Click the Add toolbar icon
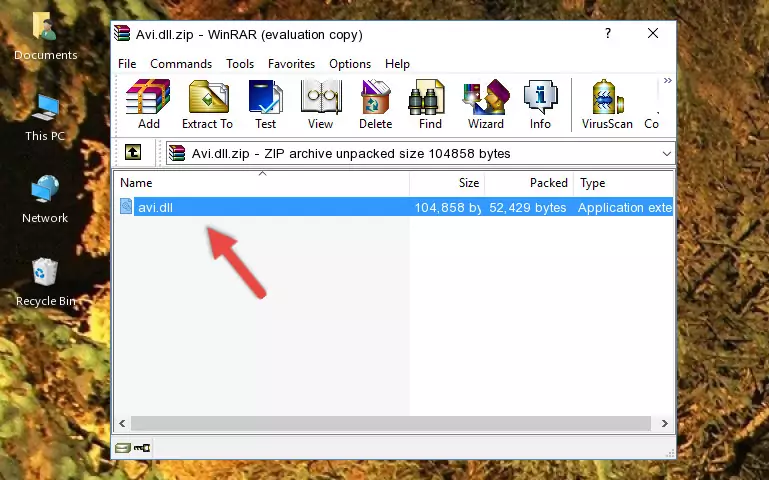Screen dimensions: 769x480 [x=148, y=104]
